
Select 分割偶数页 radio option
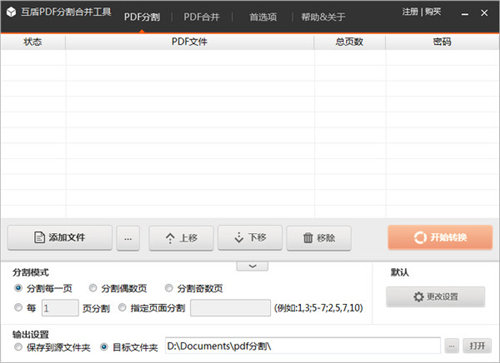[x=93, y=288]
